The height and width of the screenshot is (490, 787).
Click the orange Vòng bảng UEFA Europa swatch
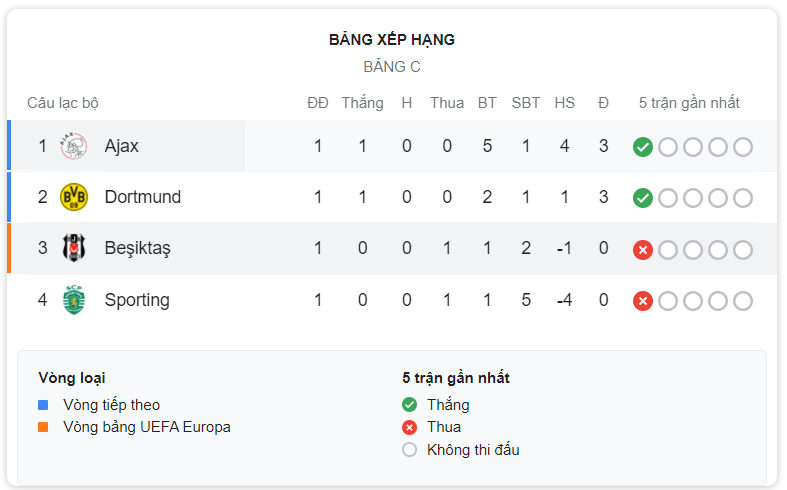(43, 427)
